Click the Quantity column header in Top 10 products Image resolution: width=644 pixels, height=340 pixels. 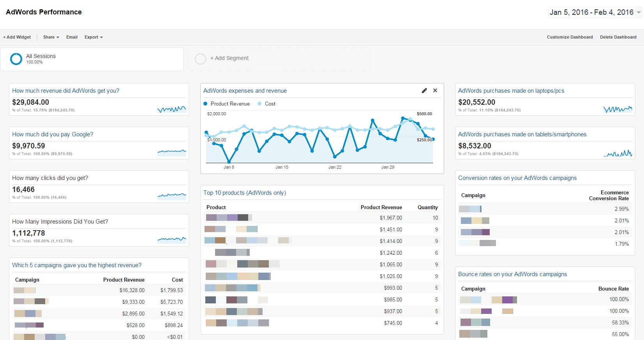[428, 207]
